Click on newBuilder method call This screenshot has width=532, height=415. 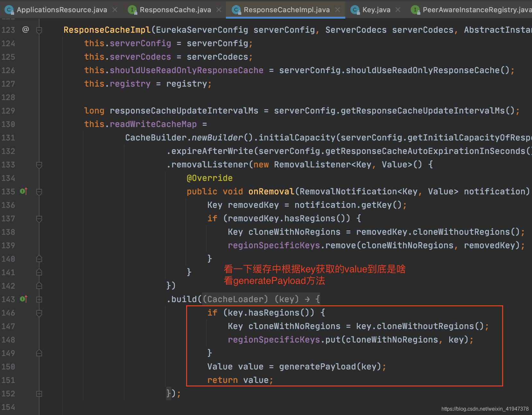217,138
